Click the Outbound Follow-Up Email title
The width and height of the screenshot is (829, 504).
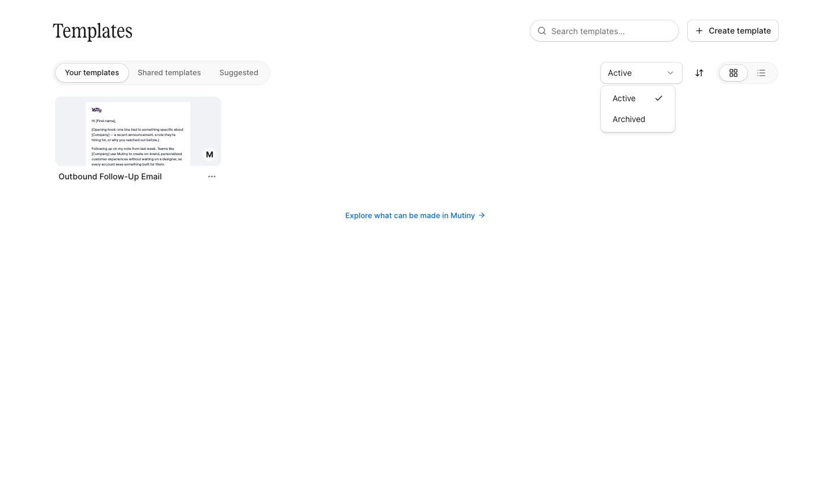[110, 176]
